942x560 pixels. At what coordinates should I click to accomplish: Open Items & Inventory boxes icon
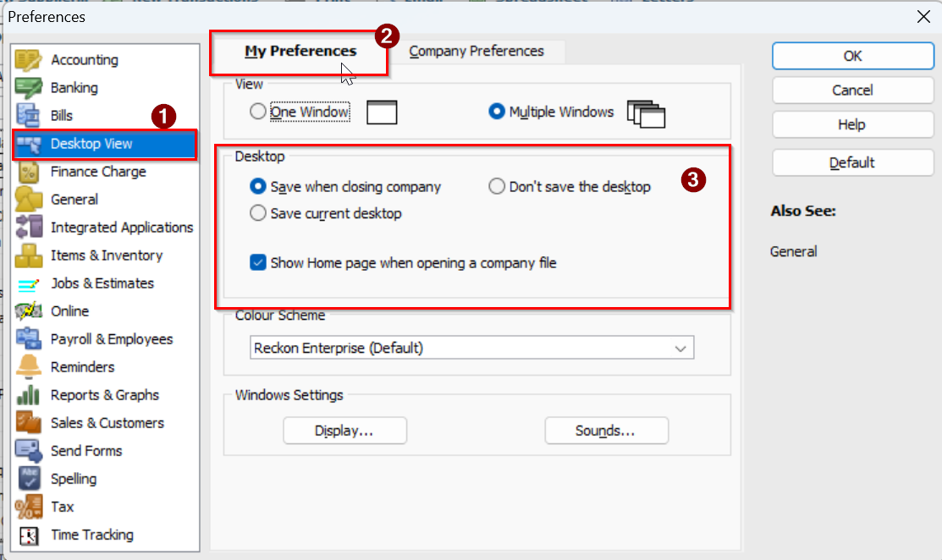[x=28, y=255]
